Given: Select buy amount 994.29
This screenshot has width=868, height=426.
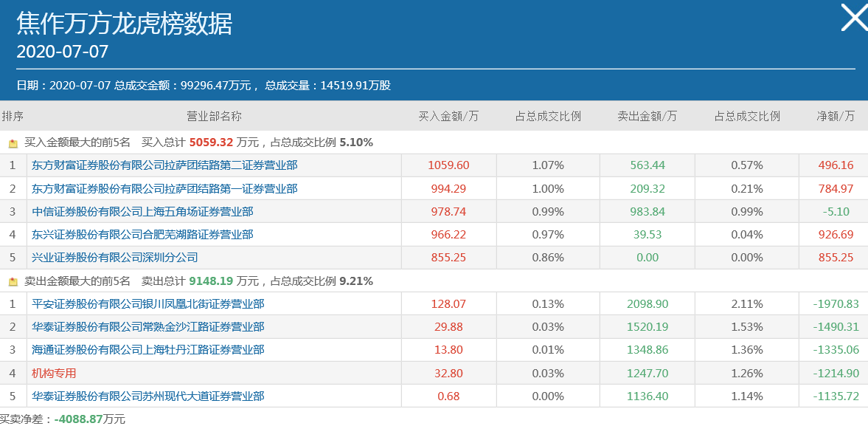Looking at the screenshot, I should pos(448,189).
